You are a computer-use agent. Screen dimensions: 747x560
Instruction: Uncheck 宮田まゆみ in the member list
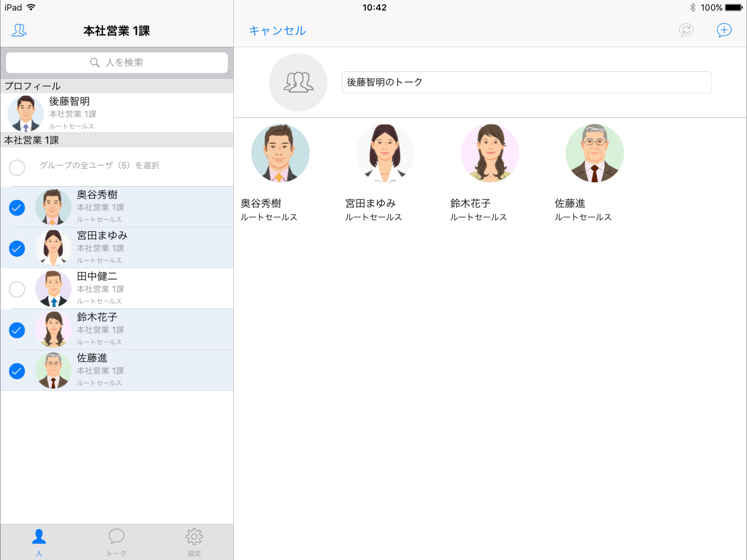coord(17,249)
